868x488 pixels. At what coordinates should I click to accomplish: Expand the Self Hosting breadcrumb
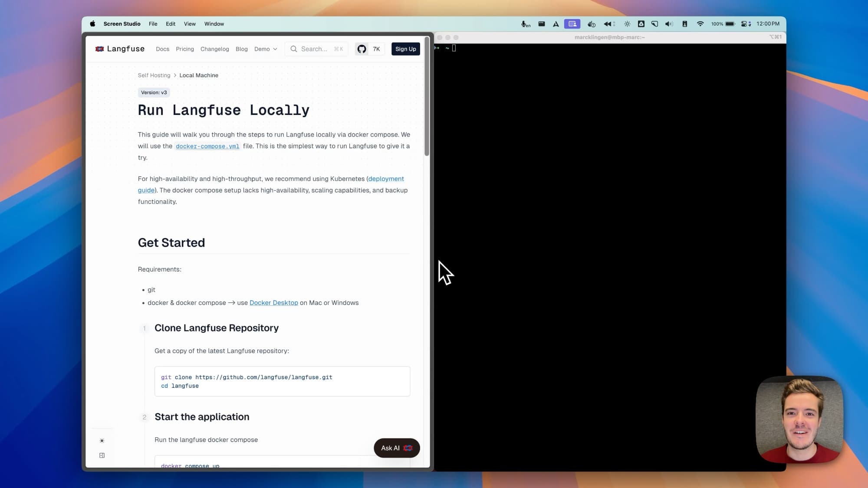(x=154, y=75)
